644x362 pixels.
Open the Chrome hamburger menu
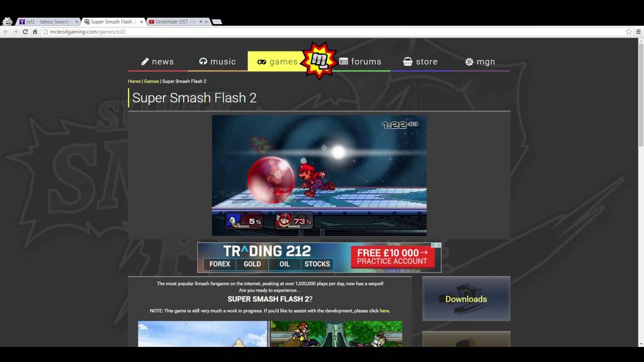[x=638, y=32]
